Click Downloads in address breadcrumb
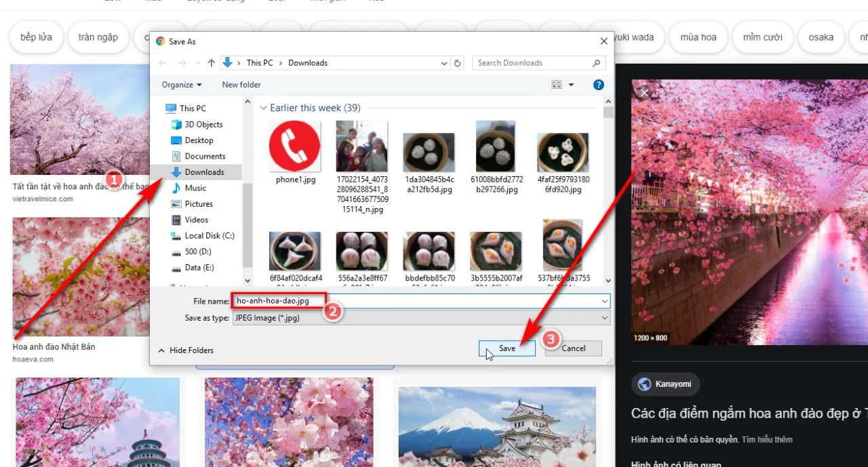This screenshot has height=467, width=868. (308, 63)
